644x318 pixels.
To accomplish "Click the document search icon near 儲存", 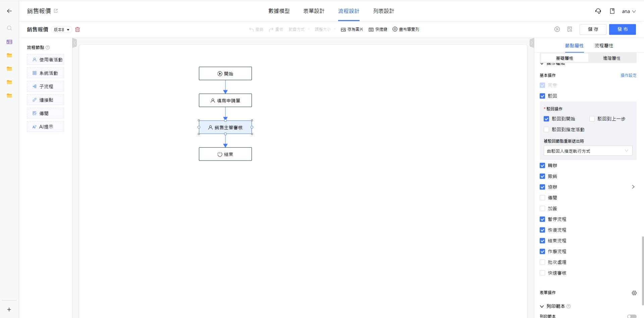I will (570, 29).
